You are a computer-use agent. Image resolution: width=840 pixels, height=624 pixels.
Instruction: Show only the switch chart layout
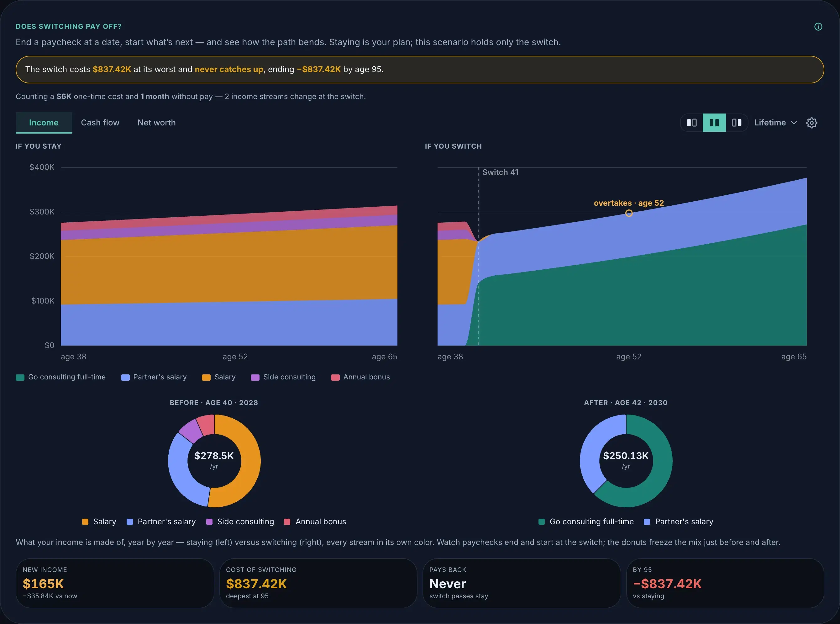(x=737, y=123)
